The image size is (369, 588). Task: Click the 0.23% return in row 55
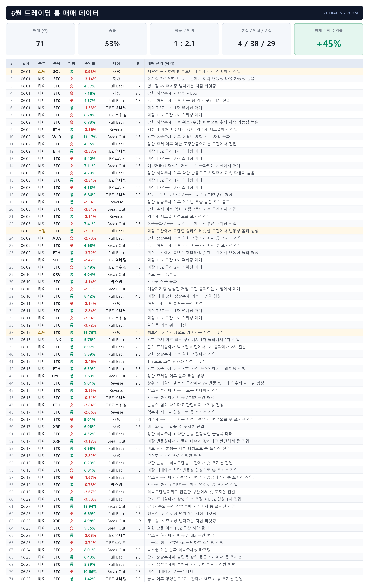(x=90, y=463)
